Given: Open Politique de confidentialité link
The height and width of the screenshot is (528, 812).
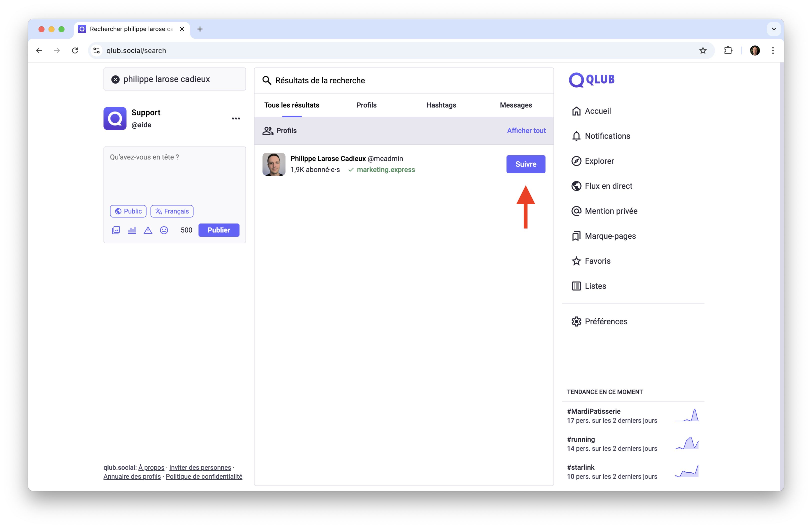Looking at the screenshot, I should point(204,477).
